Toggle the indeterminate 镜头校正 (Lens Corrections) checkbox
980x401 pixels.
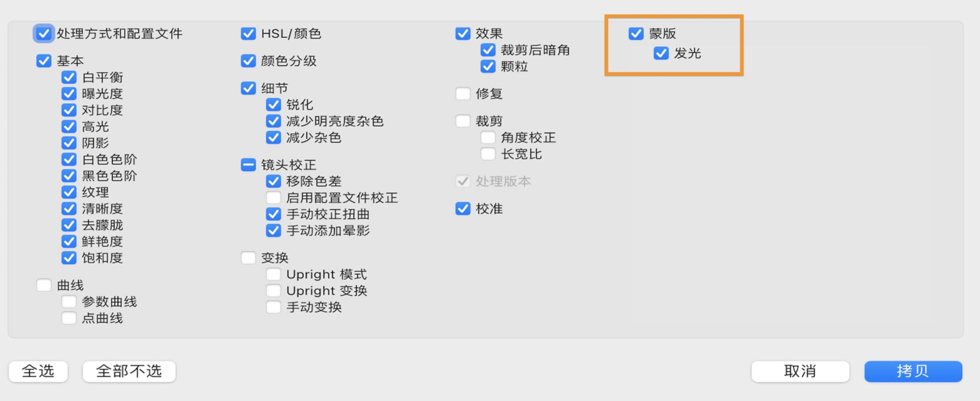pyautogui.click(x=248, y=165)
